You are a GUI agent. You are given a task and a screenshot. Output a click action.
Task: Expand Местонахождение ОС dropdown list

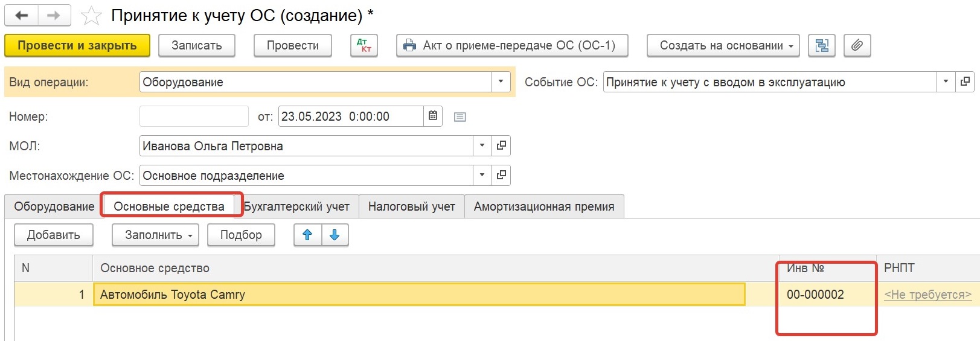pos(482,175)
